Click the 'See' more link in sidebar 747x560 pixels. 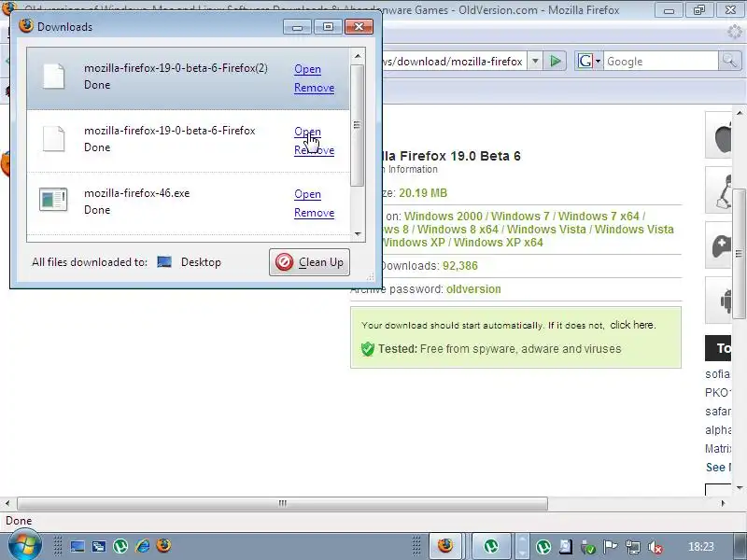point(716,468)
